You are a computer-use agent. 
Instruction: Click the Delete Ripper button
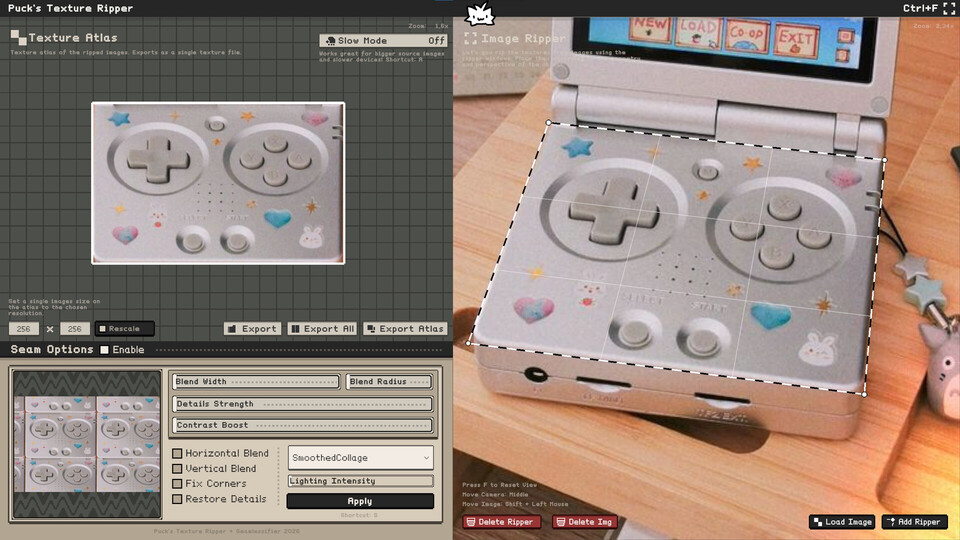pos(501,522)
